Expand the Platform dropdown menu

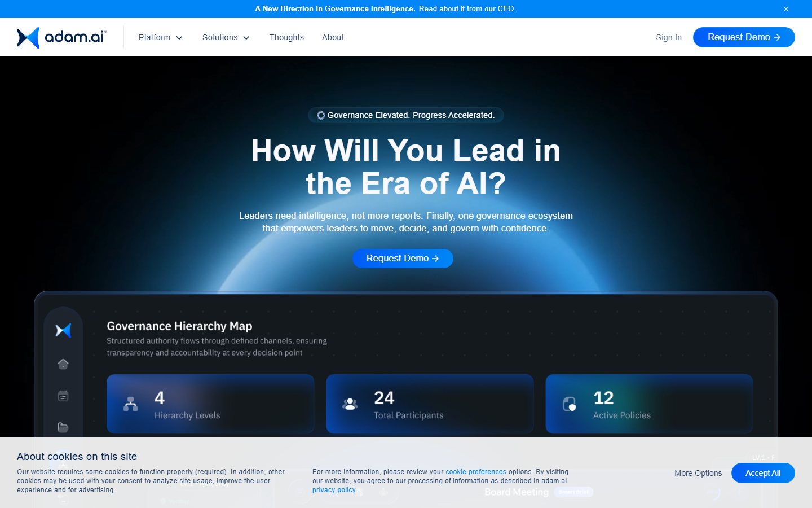point(161,37)
